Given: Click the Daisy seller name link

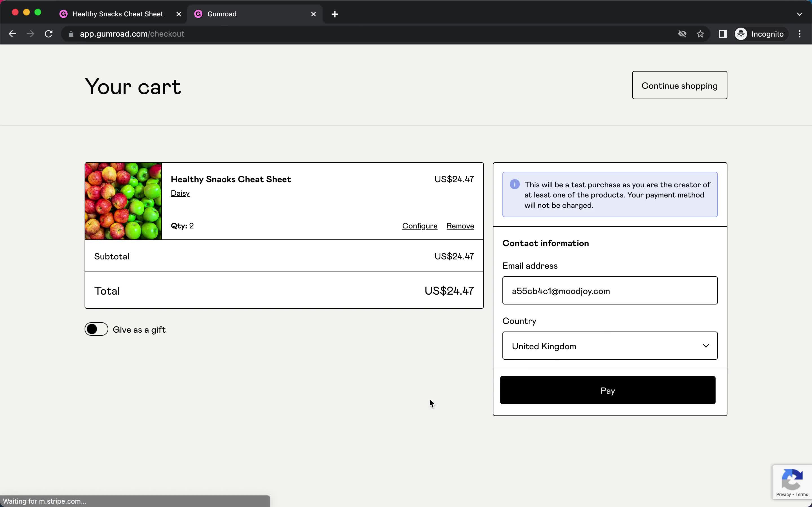Looking at the screenshot, I should coord(180,193).
